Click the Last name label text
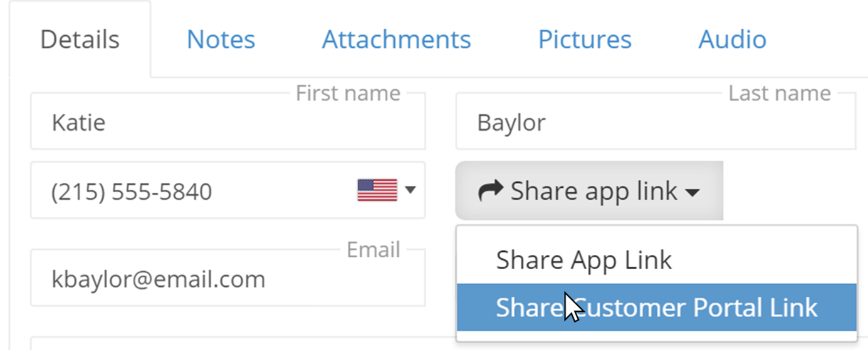Image resolution: width=868 pixels, height=350 pixels. pyautogui.click(x=780, y=93)
